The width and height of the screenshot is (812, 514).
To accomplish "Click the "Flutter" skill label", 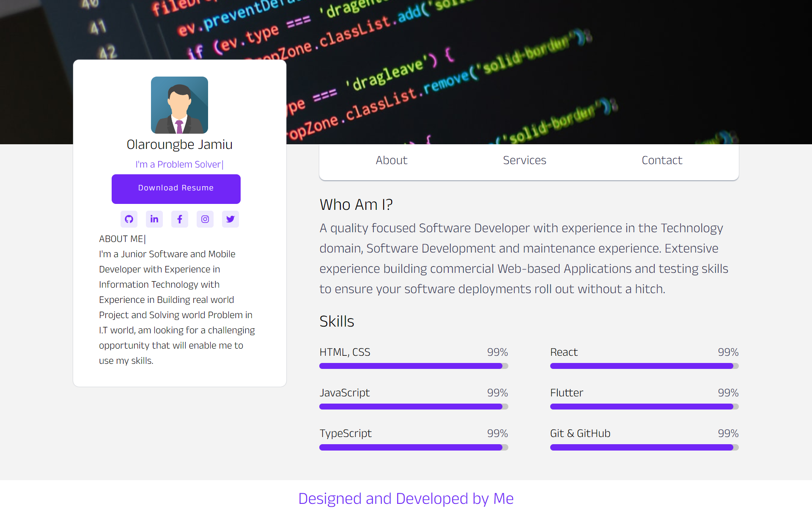I will coord(566,393).
